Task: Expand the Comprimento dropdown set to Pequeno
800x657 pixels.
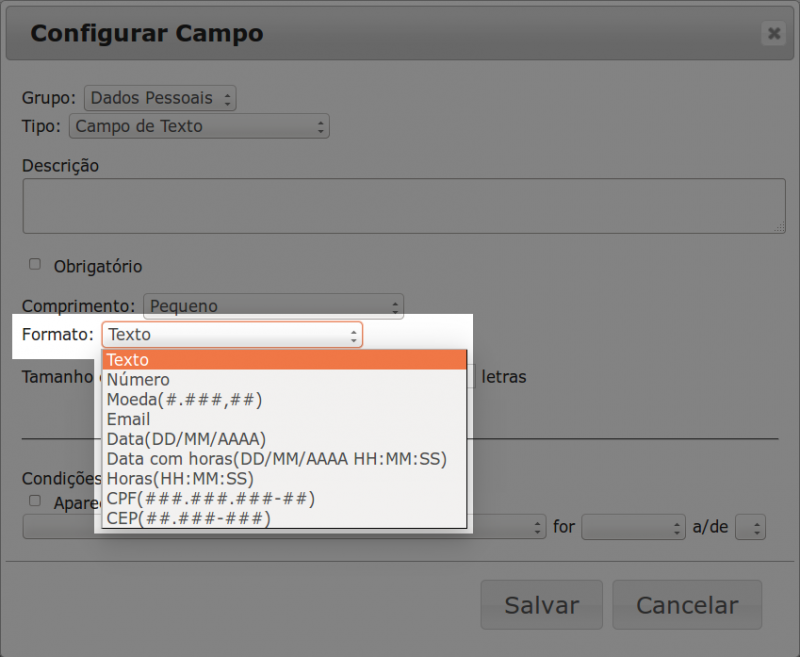Action: tap(272, 306)
